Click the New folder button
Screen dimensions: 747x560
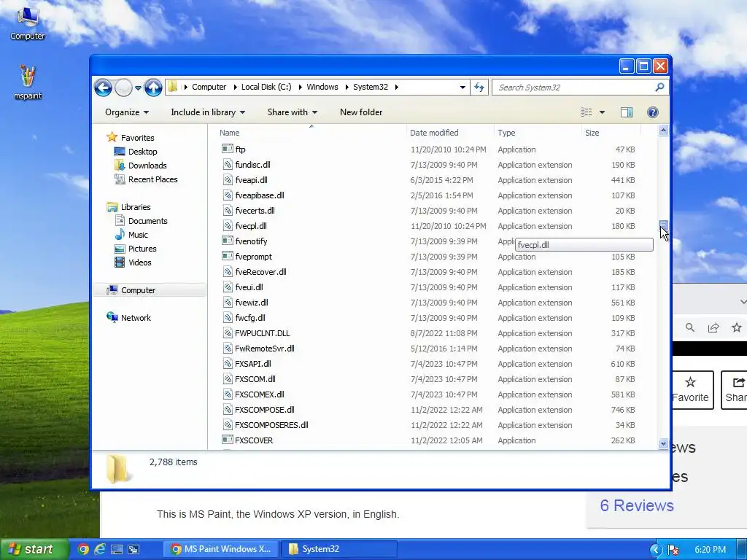(360, 112)
